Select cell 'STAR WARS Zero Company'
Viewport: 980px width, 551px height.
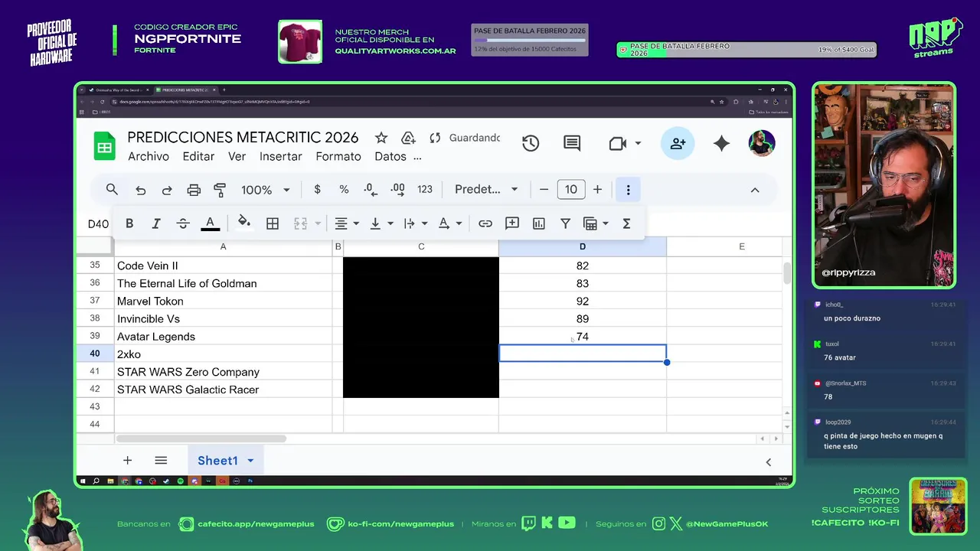[224, 372]
